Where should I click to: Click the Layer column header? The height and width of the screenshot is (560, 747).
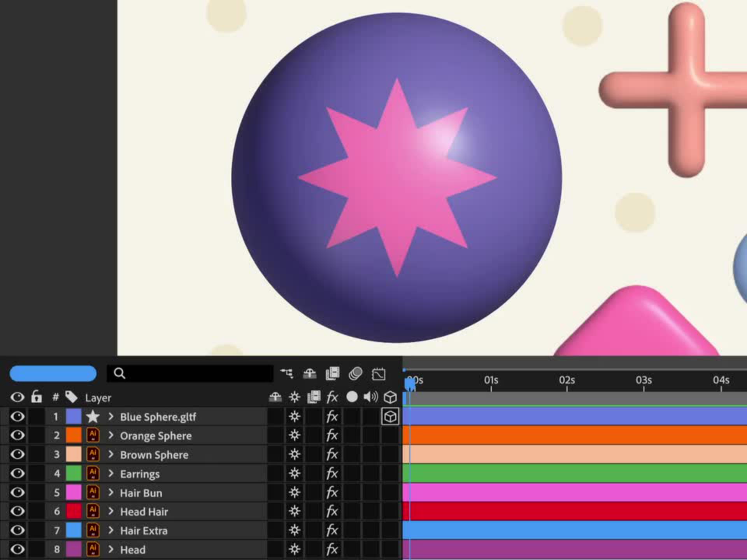(x=98, y=398)
